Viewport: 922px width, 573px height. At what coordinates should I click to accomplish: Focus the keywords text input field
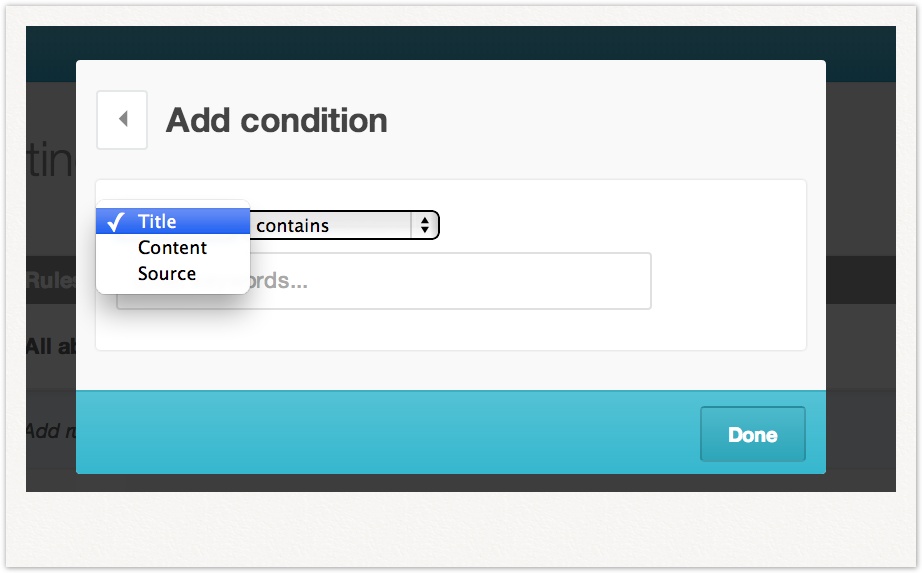pos(450,281)
